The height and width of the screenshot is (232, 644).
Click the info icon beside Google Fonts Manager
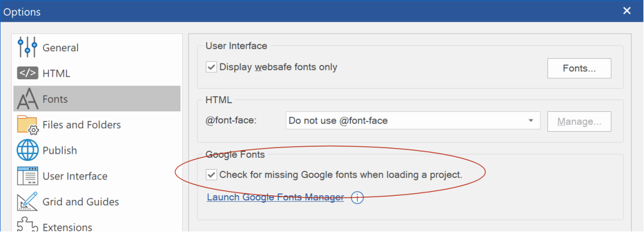[358, 198]
